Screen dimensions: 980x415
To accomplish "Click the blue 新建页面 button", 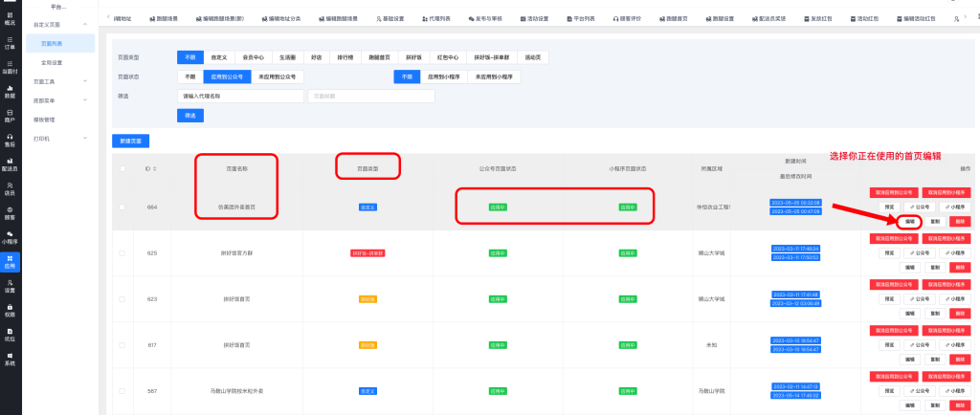I will point(131,141).
